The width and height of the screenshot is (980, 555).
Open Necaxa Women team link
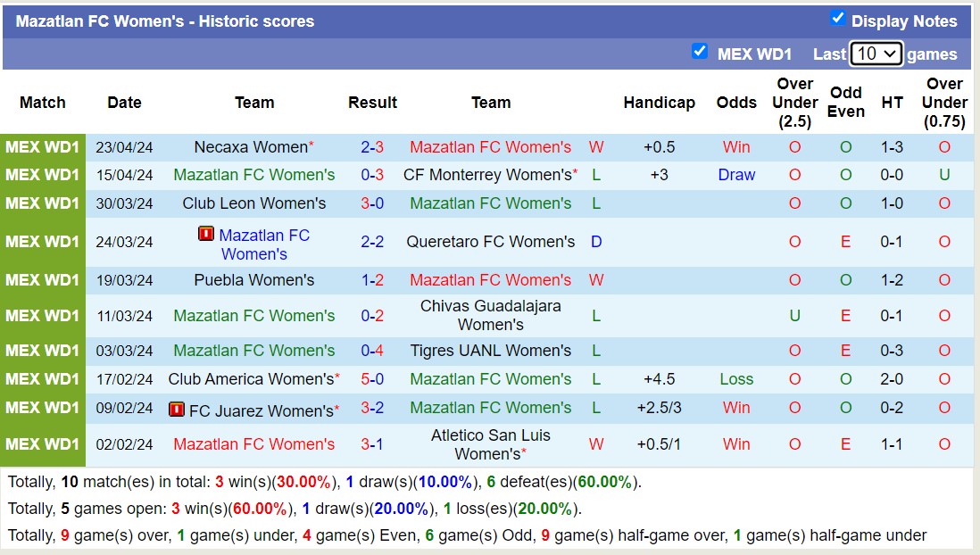[251, 147]
